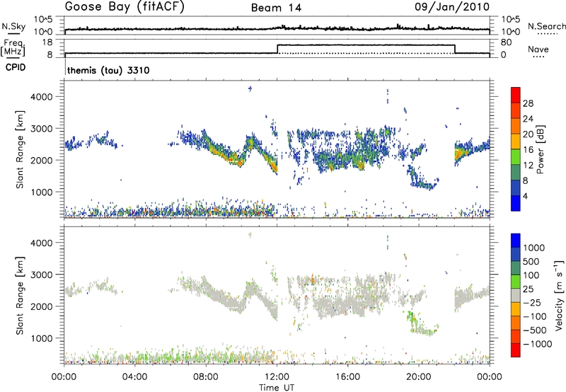The height and width of the screenshot is (392, 566).
Task: Click the "-100" value on Velocity color bar
Action: click(x=535, y=316)
